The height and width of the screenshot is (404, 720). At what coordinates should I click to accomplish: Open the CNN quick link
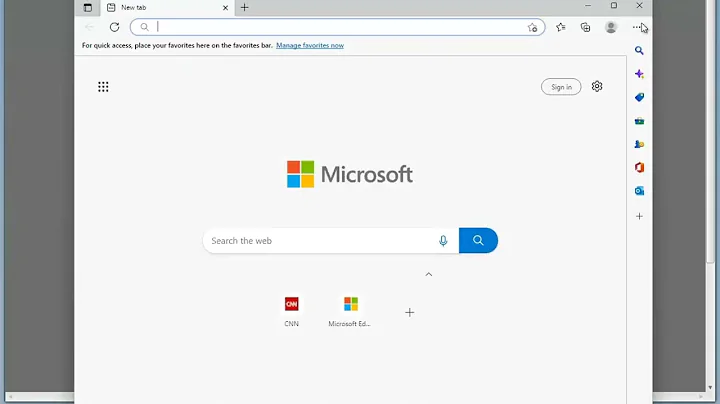[292, 312]
